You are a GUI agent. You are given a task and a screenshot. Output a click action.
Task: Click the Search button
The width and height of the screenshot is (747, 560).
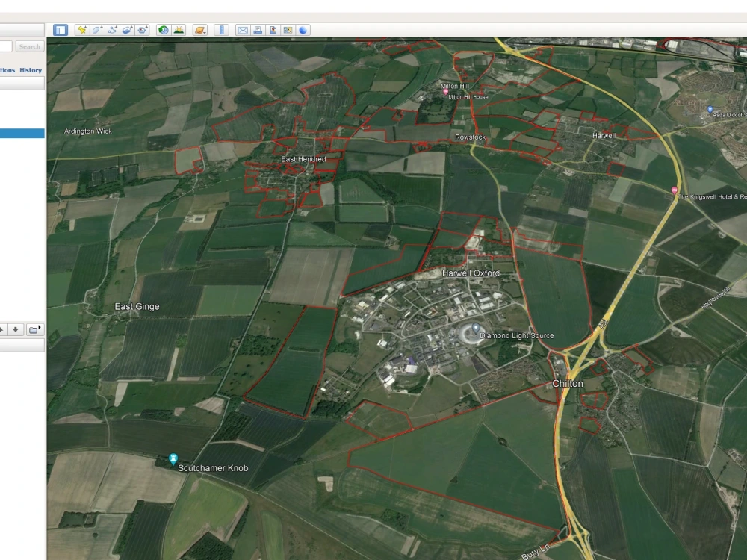[x=30, y=46]
